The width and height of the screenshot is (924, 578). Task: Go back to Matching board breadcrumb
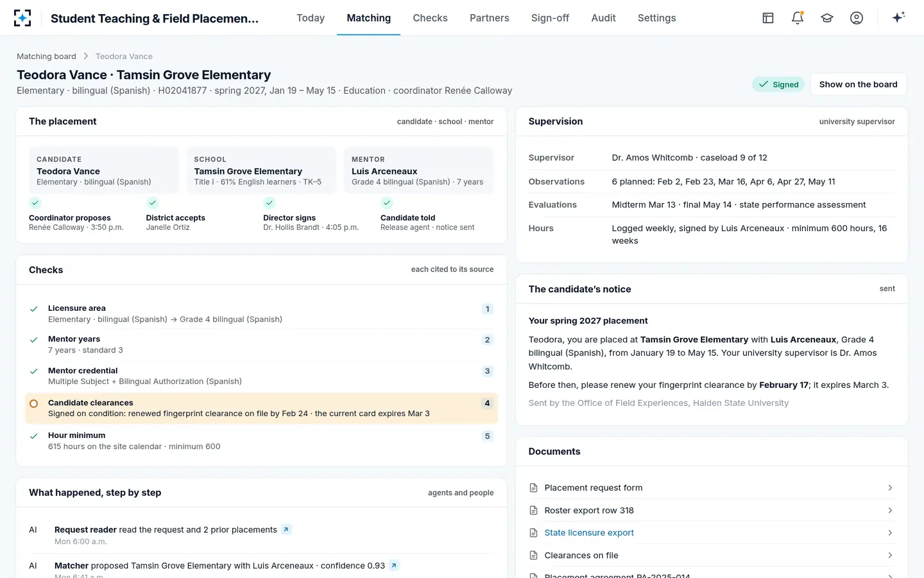[46, 57]
